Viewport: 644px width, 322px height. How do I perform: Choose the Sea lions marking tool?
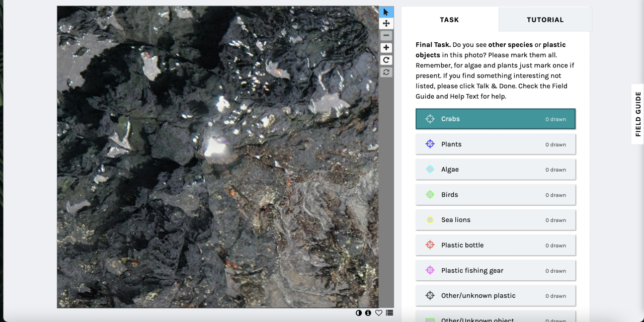495,220
